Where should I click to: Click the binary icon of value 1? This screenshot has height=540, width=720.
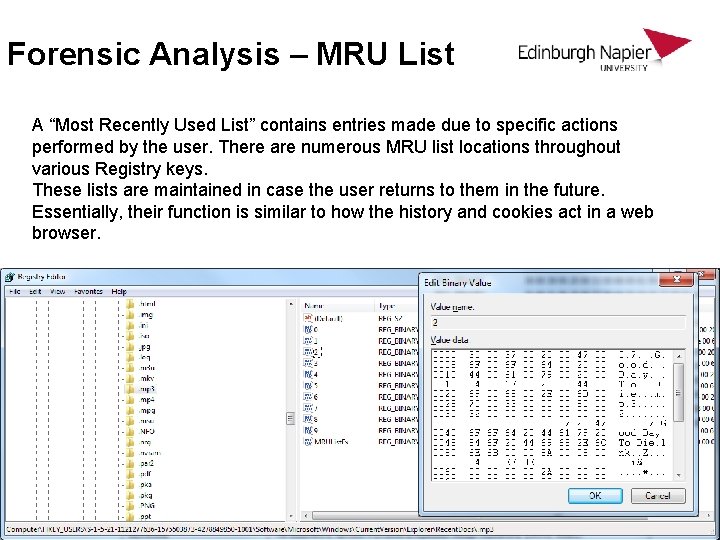click(x=308, y=341)
